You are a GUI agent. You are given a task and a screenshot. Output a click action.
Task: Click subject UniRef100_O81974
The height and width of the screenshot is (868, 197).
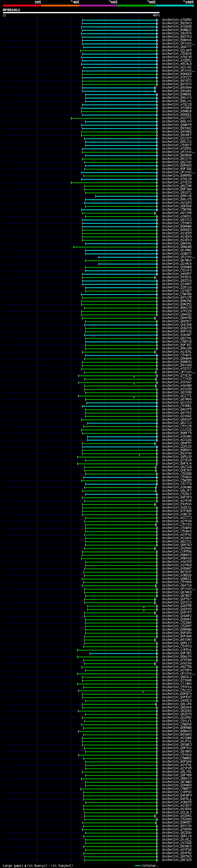[176, 33]
